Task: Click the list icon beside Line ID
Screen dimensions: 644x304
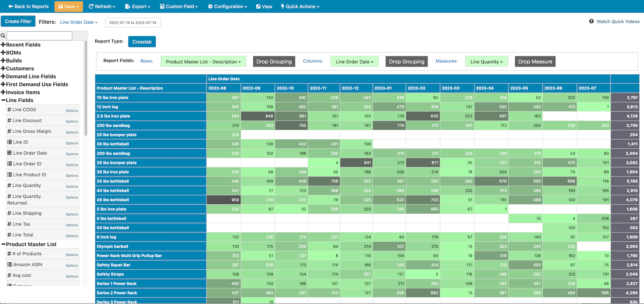Action: coord(9,142)
